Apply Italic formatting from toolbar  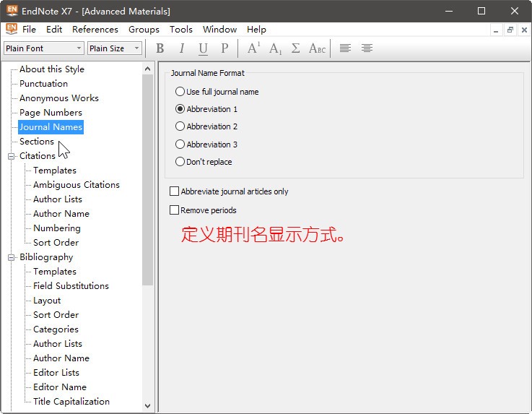(182, 48)
